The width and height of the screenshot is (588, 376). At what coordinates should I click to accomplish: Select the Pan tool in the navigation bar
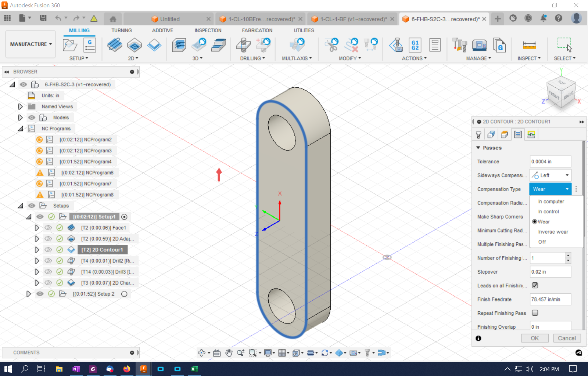point(228,352)
